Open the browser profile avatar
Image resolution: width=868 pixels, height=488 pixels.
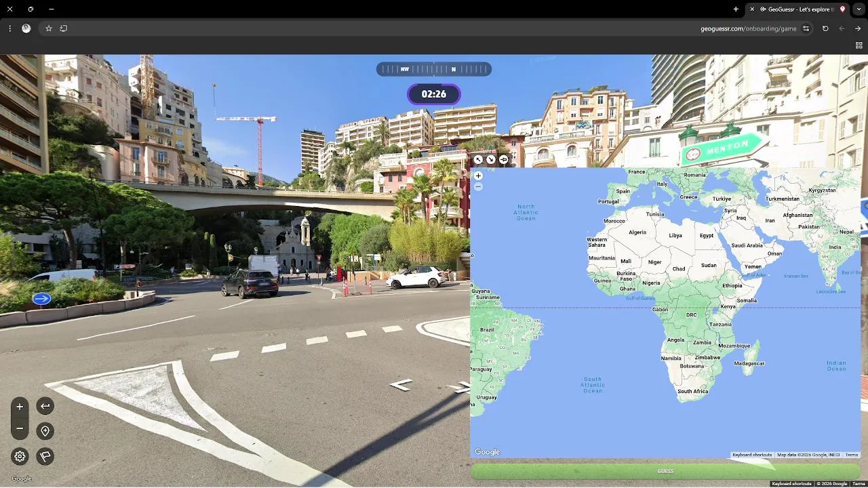click(x=26, y=28)
